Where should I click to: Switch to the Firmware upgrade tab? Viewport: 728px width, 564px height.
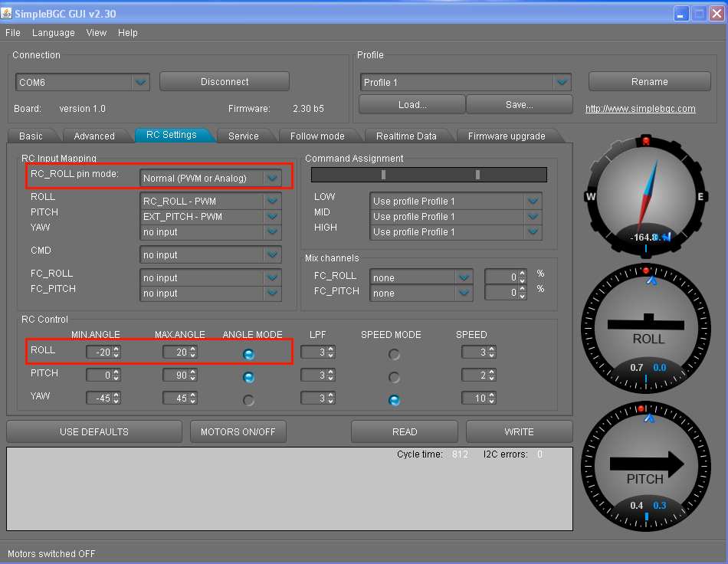click(507, 136)
